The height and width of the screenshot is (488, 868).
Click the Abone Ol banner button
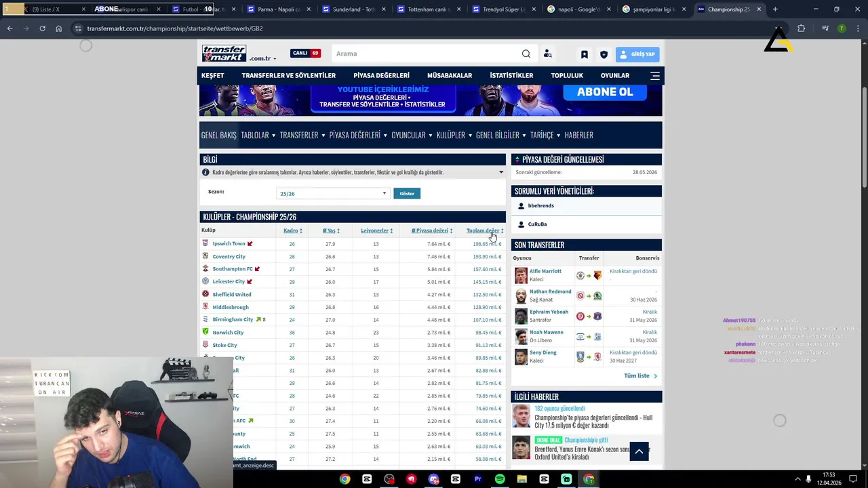coord(606,93)
